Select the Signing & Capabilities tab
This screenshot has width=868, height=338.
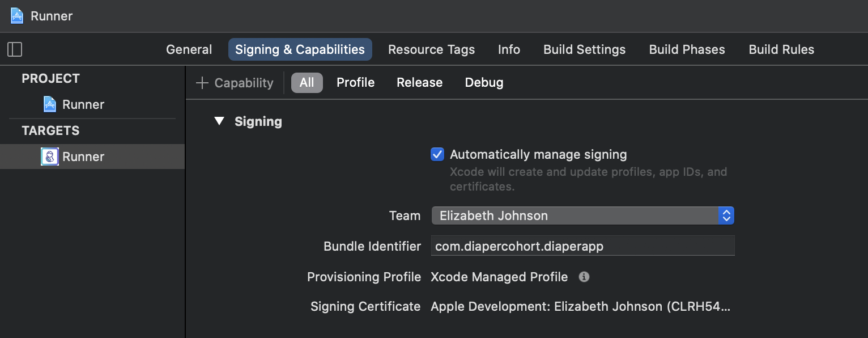300,49
